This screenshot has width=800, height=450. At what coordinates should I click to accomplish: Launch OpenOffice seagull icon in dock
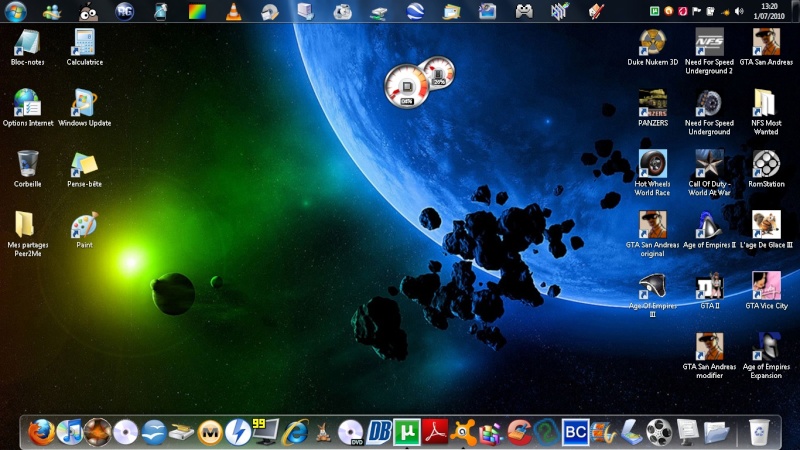(x=154, y=432)
